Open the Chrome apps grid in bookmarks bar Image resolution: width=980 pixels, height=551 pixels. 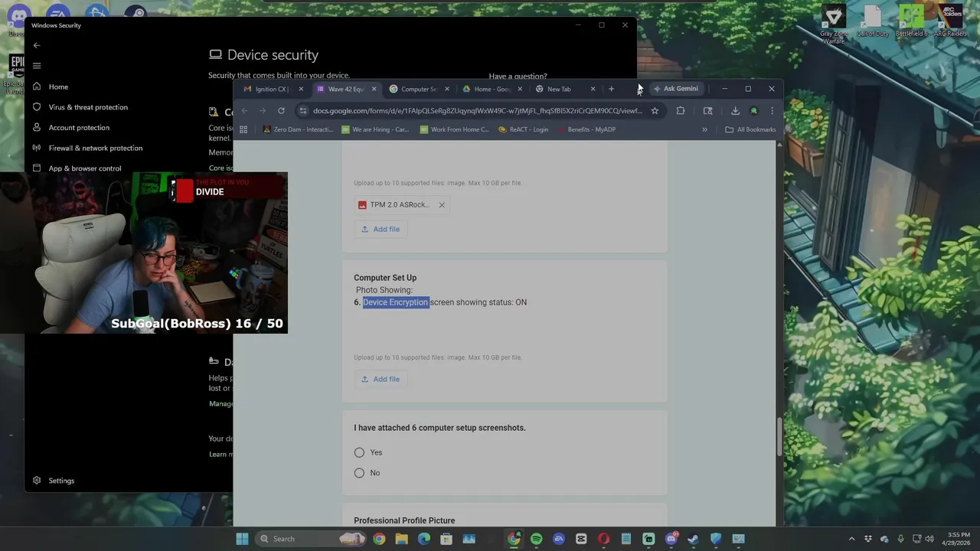tap(243, 129)
